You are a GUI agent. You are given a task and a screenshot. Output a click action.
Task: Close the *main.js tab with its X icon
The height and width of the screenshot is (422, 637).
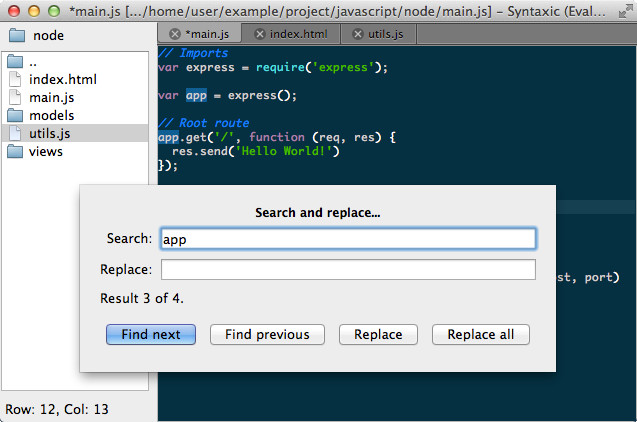(175, 34)
